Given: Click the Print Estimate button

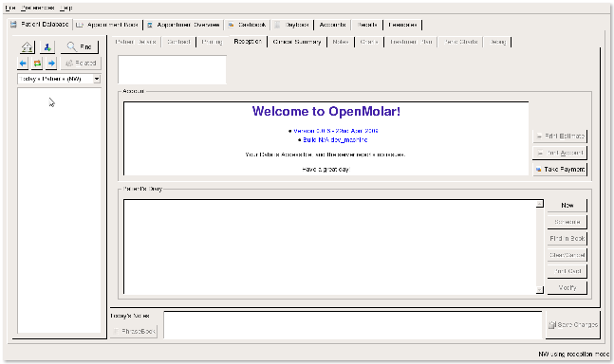Looking at the screenshot, I should pyautogui.click(x=560, y=136).
